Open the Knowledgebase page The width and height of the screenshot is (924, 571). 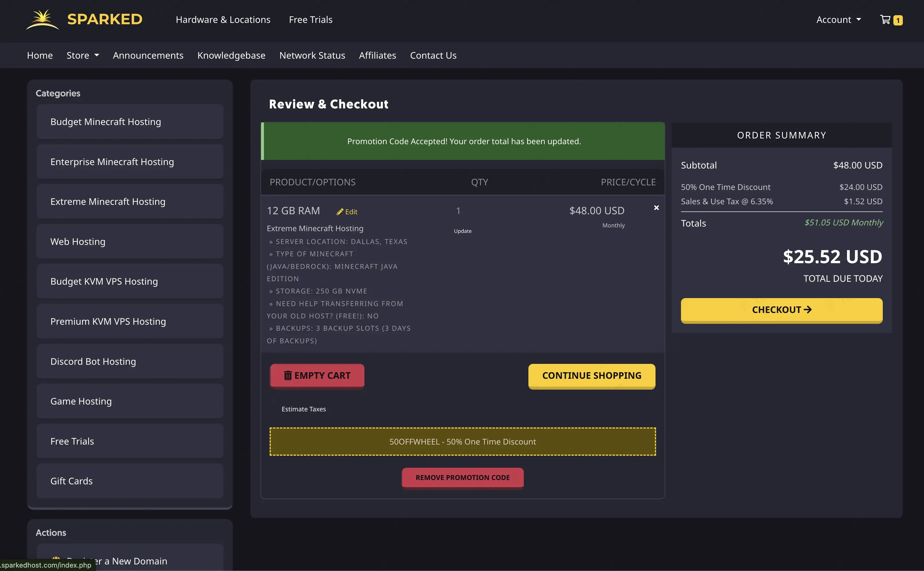pyautogui.click(x=231, y=55)
